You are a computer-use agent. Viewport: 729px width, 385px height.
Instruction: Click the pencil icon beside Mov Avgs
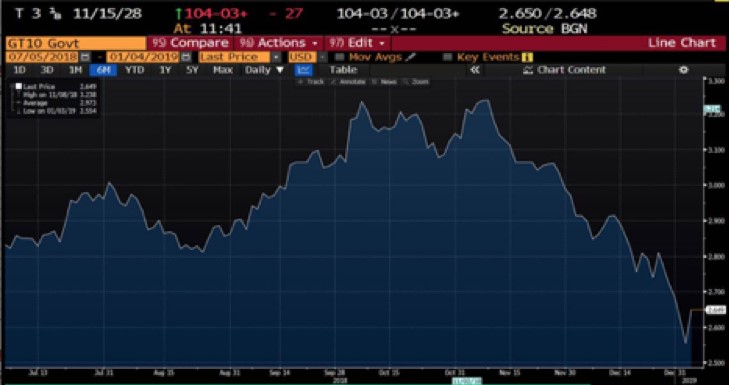pyautogui.click(x=410, y=57)
